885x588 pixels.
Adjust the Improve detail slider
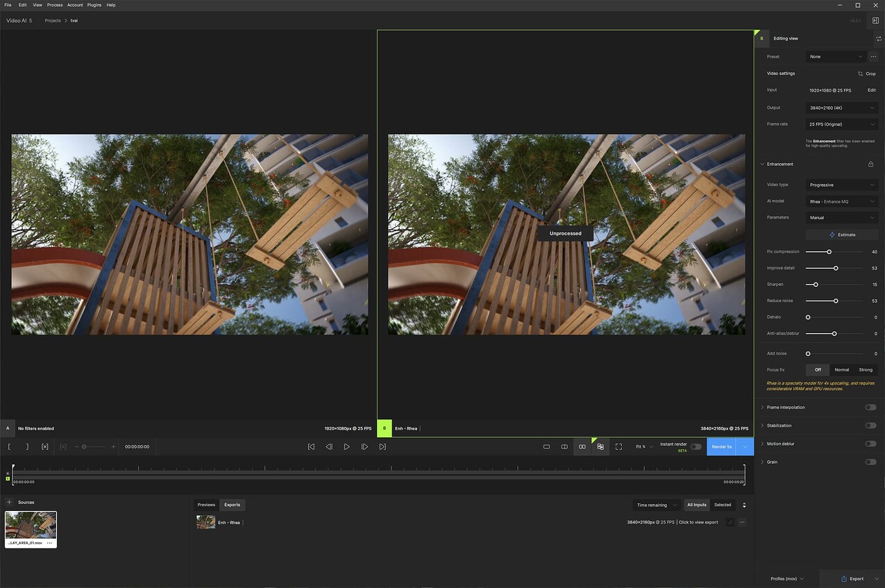point(834,268)
